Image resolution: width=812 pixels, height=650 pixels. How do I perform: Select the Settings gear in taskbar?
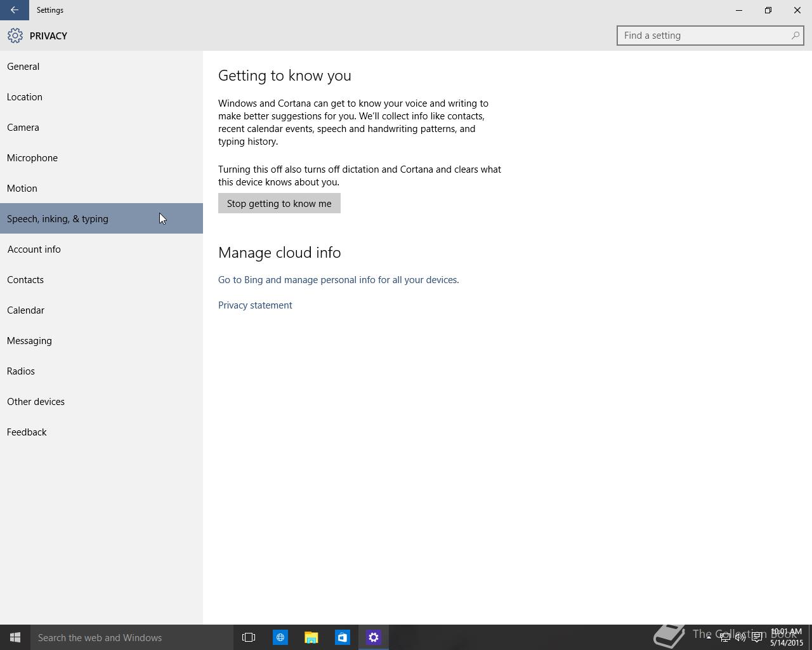pyautogui.click(x=373, y=637)
